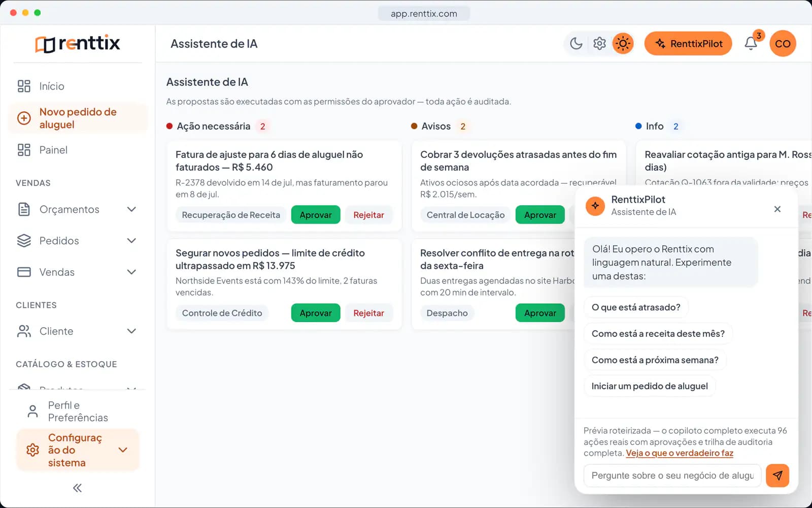Expand the Pedidos menu chevron
812x508 pixels.
tap(131, 241)
